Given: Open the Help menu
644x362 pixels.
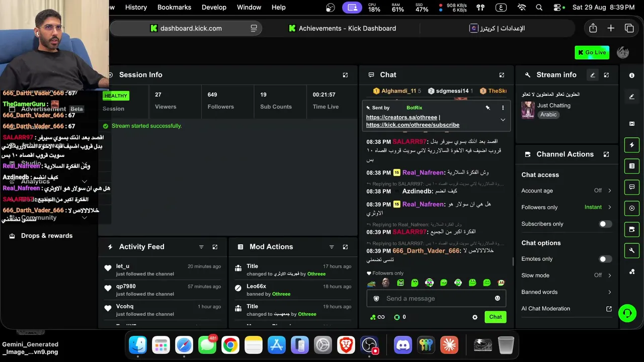Looking at the screenshot, I should click(x=279, y=7).
